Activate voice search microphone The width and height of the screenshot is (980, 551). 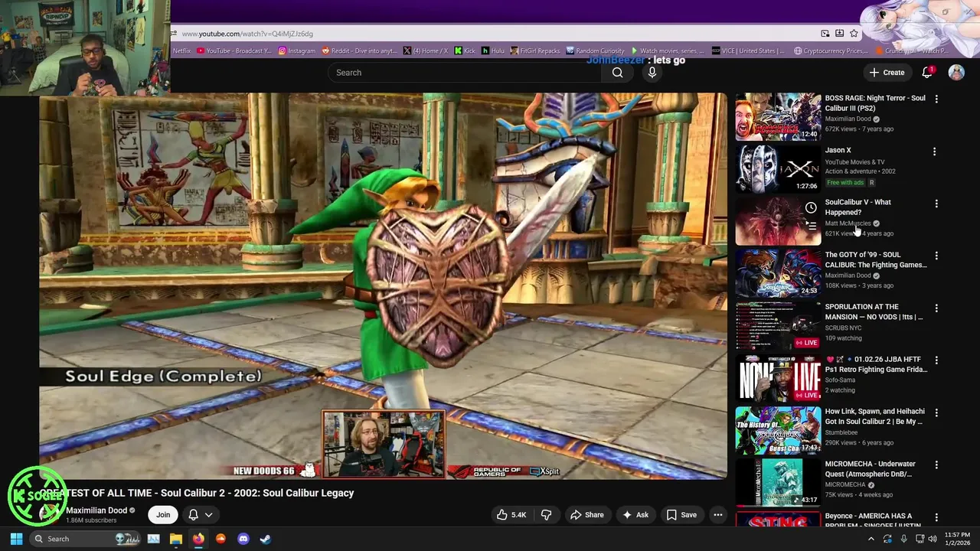click(x=652, y=73)
